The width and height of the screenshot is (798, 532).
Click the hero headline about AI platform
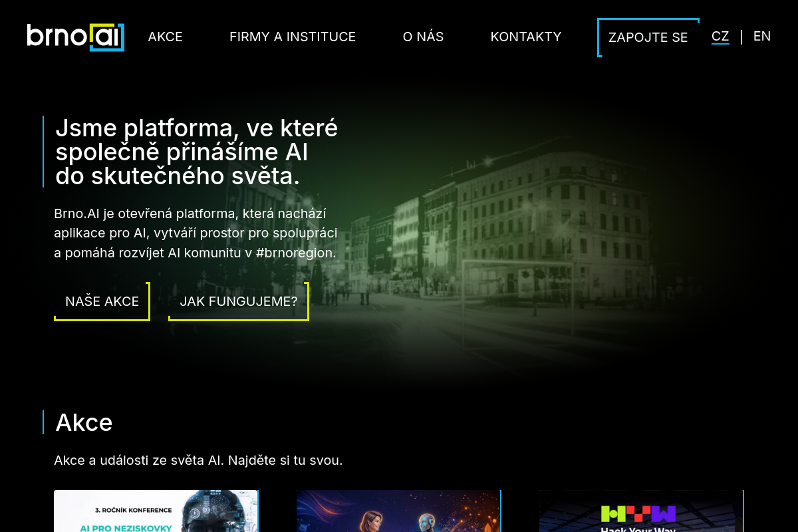197,152
